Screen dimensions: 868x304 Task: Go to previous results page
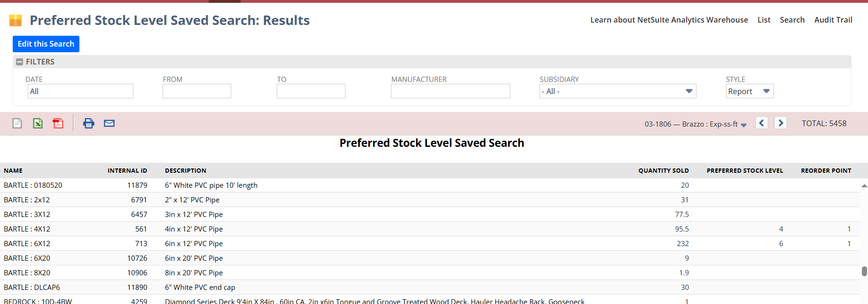761,123
